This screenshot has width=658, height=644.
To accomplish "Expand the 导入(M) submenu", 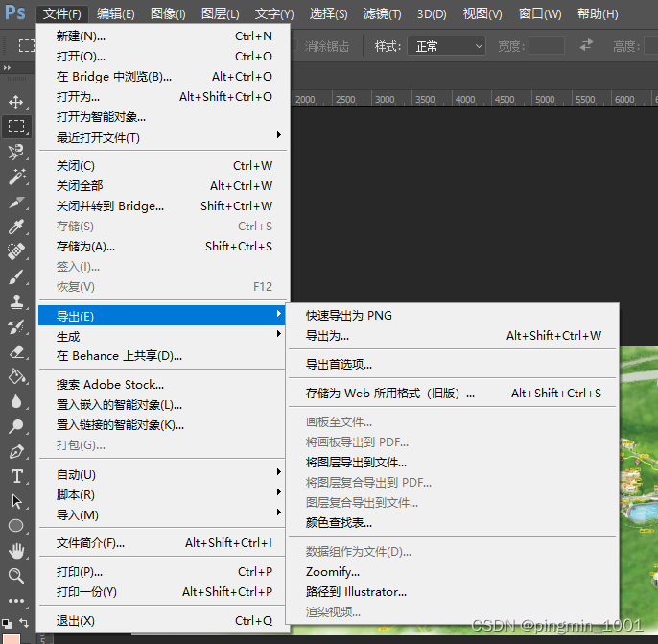I will (x=161, y=514).
